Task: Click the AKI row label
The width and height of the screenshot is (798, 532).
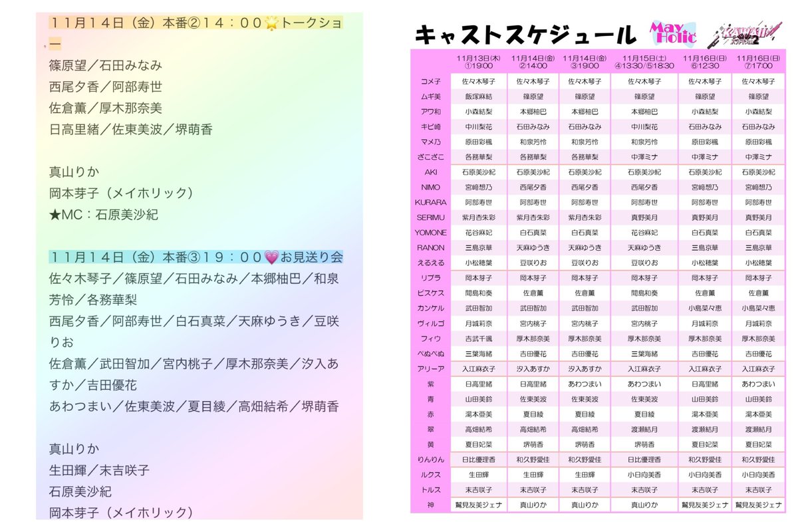Action: (x=431, y=172)
